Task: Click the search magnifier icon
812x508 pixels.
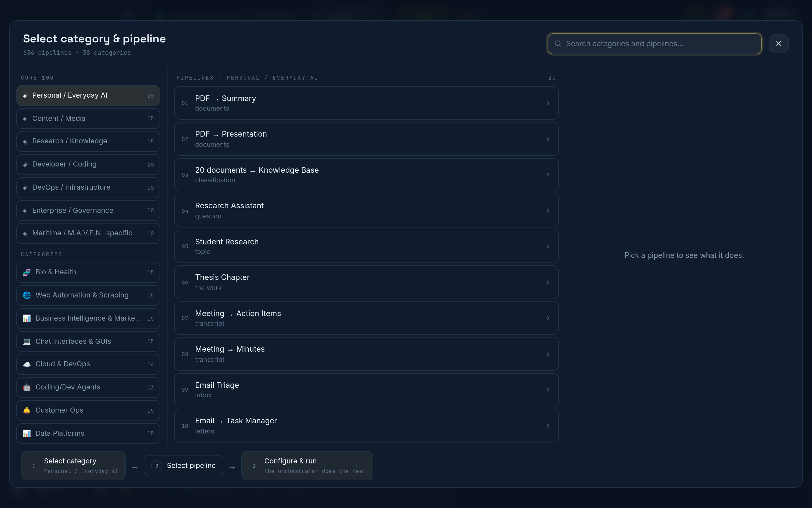Action: pos(558,44)
